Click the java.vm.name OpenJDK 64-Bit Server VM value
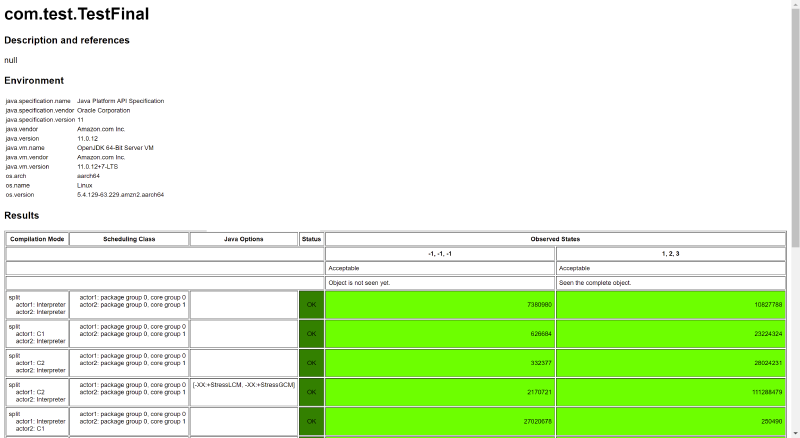Screen dimensions: 800x438 click(x=115, y=147)
